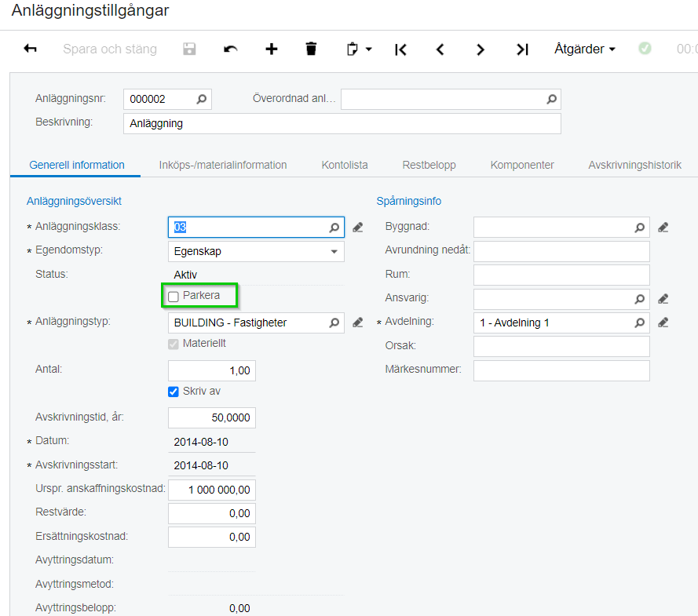
Task: Edit Ansvarig with pencil icon
Action: click(663, 299)
